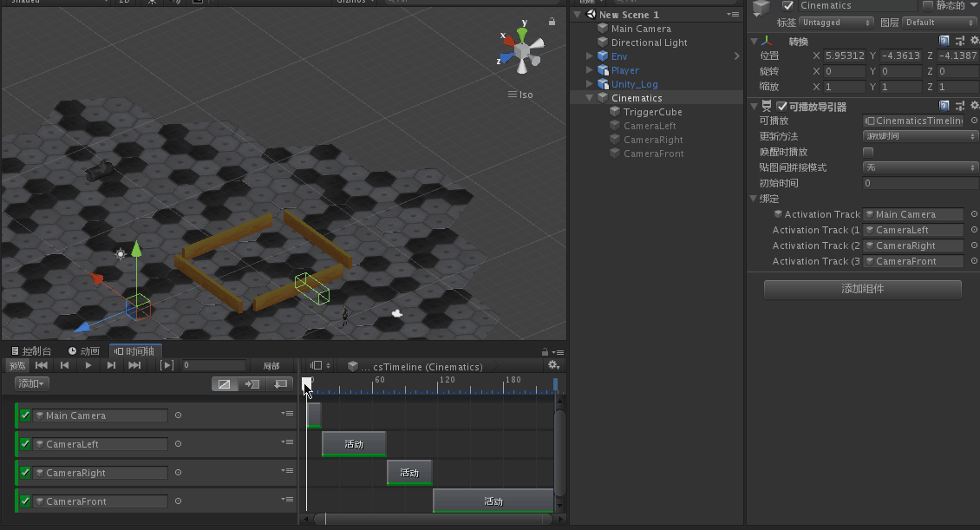Screen dimensions: 980x530
Task: Open Playable Director preset icon
Action: 960,106
